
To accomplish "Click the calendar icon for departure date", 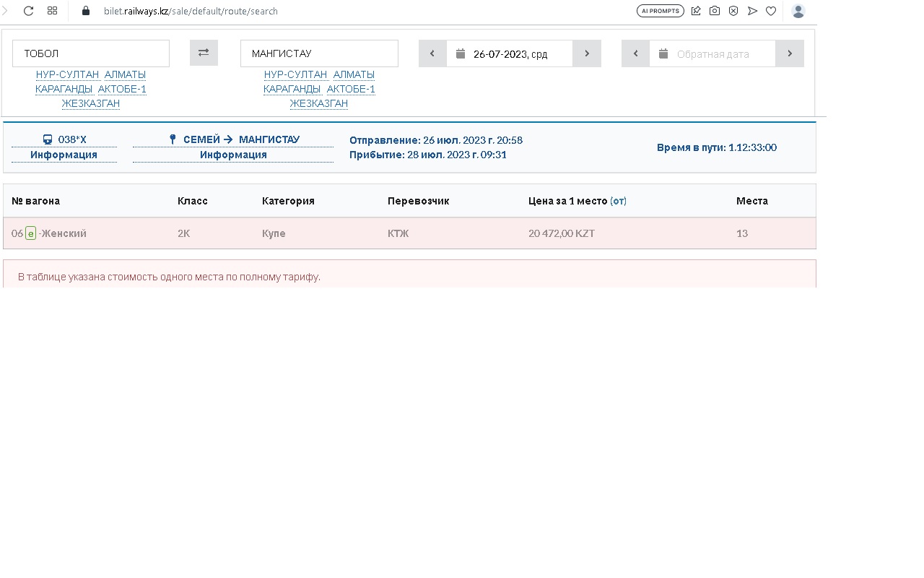I will [461, 53].
